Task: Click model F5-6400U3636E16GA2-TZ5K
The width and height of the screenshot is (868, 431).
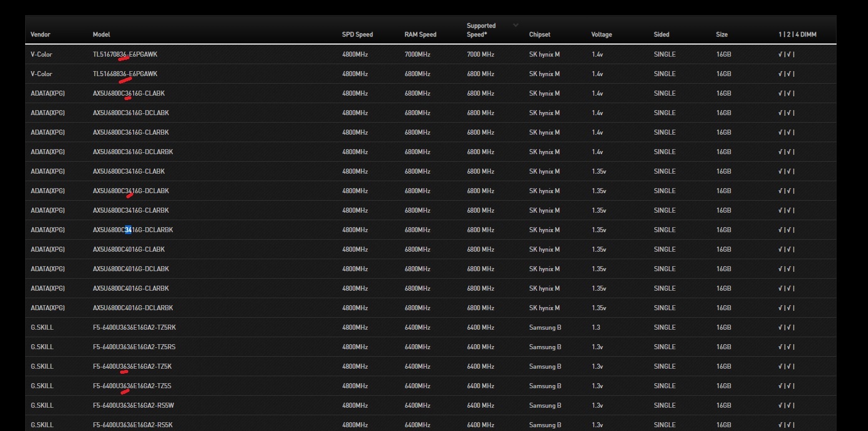Action: pos(132,367)
